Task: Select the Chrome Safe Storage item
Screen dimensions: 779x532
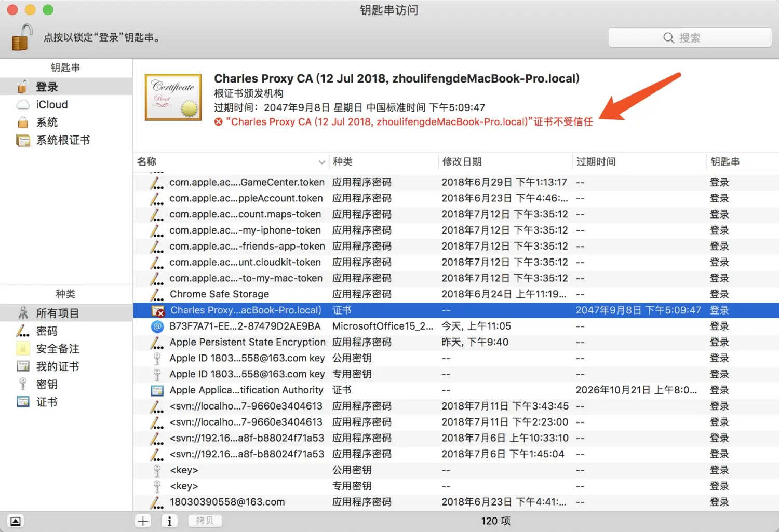Action: [456, 294]
